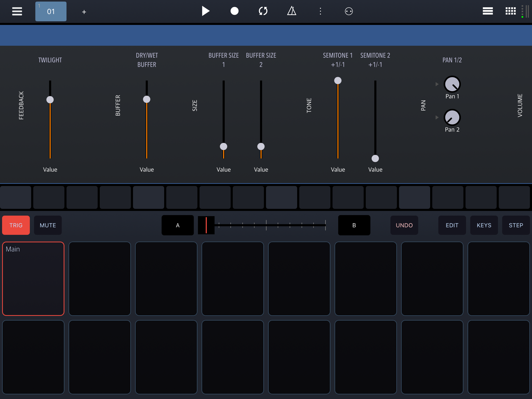Open the grid view icon
The image size is (532, 399).
(510, 11)
